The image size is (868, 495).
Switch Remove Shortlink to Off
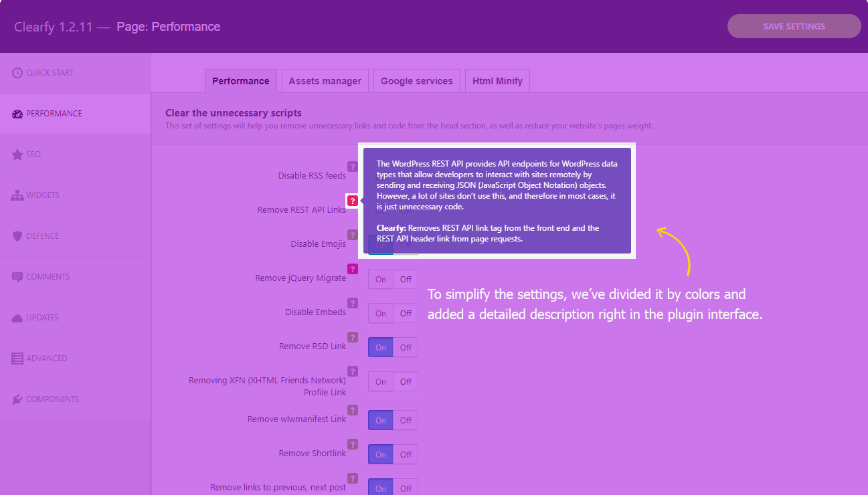[x=406, y=454]
